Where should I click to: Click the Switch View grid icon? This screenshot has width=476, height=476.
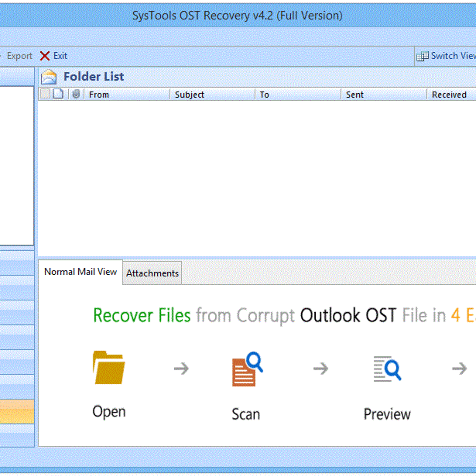click(422, 56)
